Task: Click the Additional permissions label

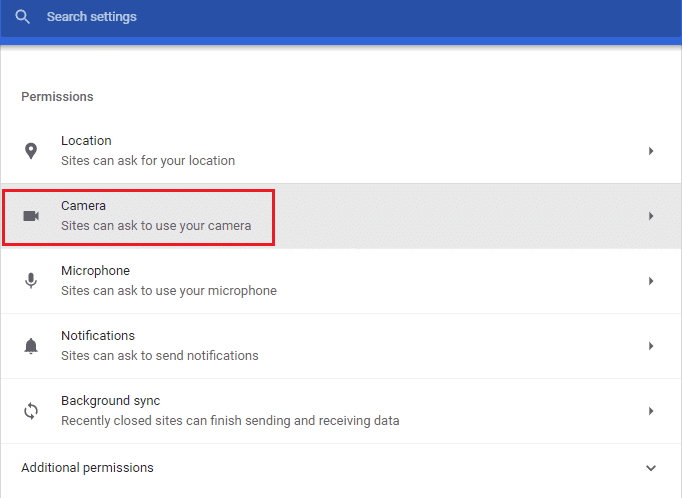Action: 88,468
